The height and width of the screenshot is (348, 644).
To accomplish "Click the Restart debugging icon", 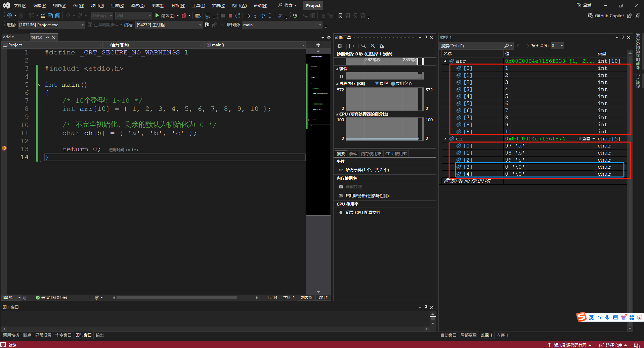I will tap(238, 16).
